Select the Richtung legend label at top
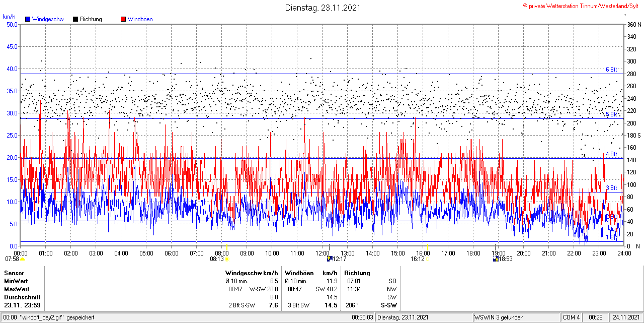The width and height of the screenshot is (644, 323). [x=91, y=19]
